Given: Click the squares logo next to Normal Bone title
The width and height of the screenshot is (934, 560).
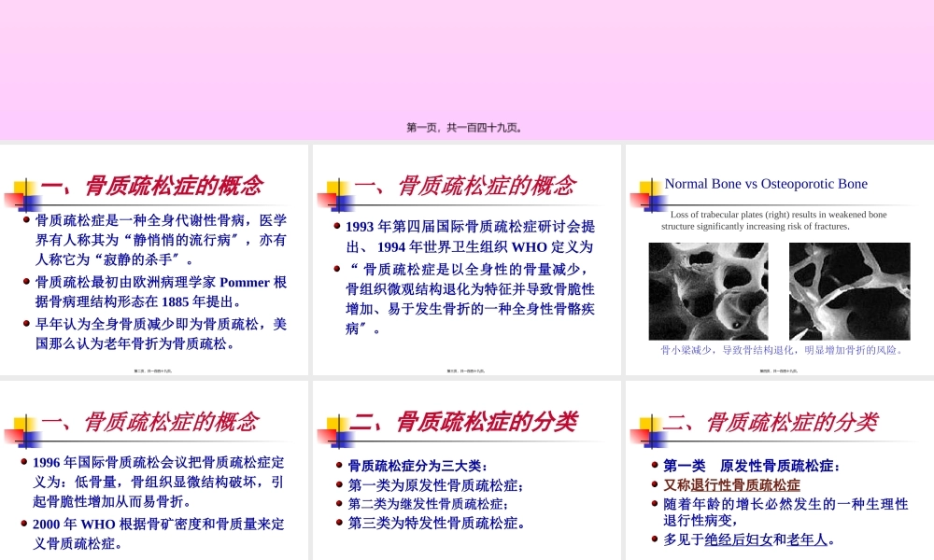Looking at the screenshot, I should 646,195.
